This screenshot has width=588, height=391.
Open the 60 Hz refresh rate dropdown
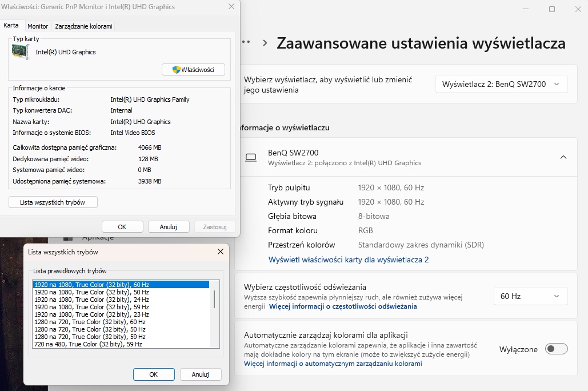[x=530, y=296]
